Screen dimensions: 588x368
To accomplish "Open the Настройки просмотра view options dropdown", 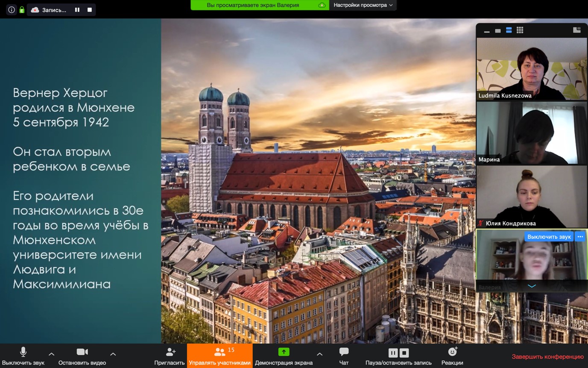I will [x=363, y=5].
